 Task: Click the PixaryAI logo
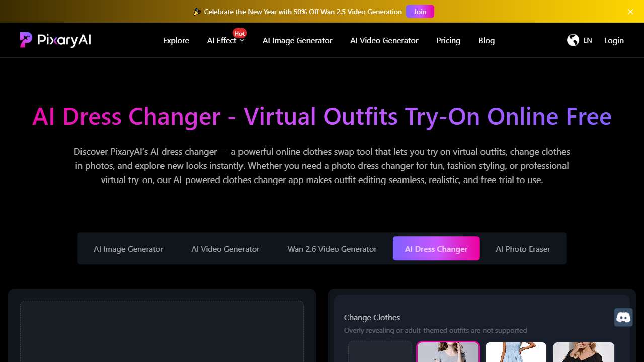coord(55,40)
